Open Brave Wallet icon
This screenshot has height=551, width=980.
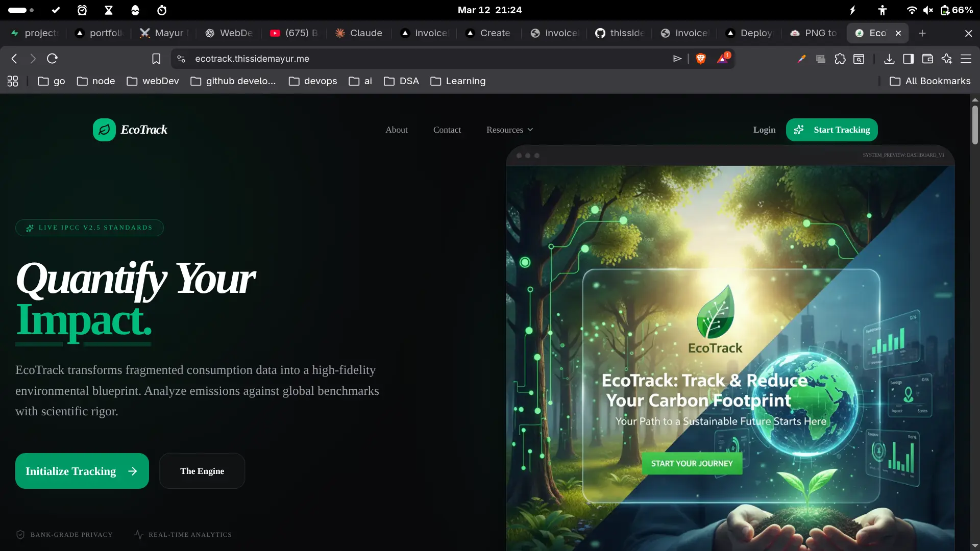tap(927, 59)
